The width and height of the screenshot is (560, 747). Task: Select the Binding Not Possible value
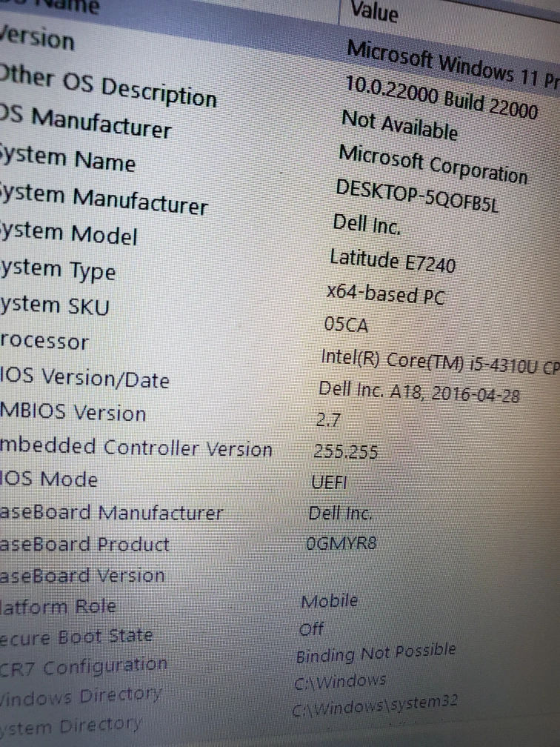coord(376,653)
